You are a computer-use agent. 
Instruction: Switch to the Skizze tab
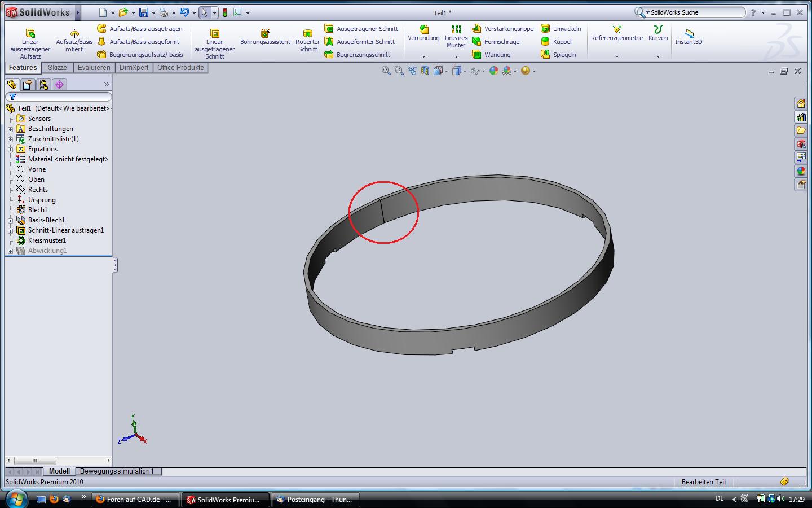[57, 68]
